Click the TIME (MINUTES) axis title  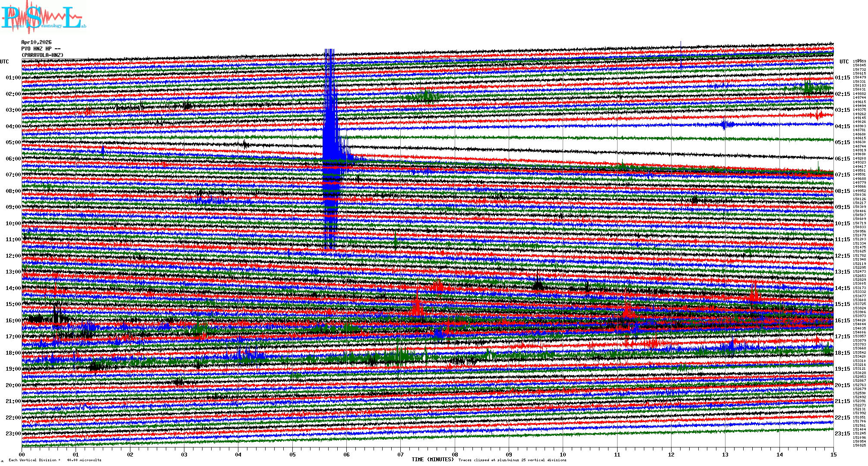tap(433, 460)
